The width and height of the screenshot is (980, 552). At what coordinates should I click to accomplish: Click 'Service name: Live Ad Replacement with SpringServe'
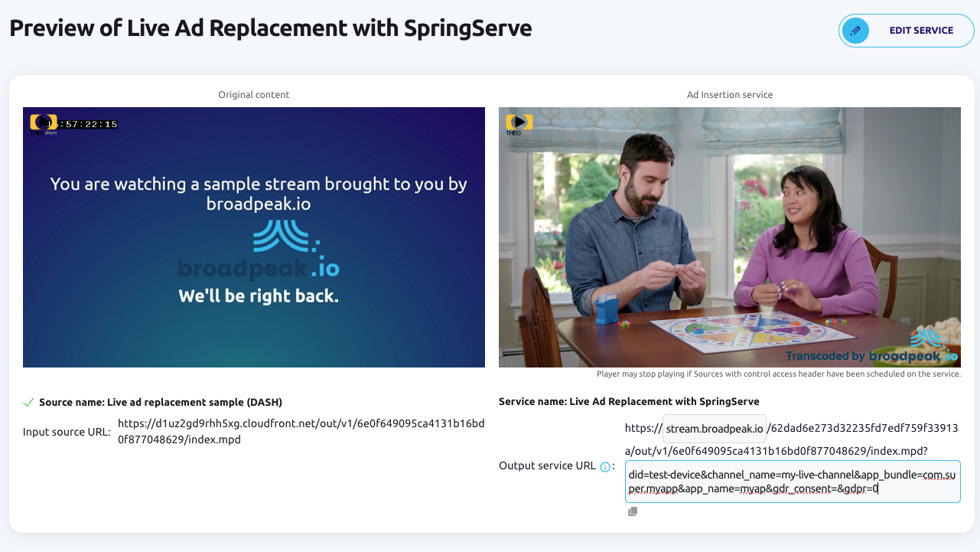point(629,401)
